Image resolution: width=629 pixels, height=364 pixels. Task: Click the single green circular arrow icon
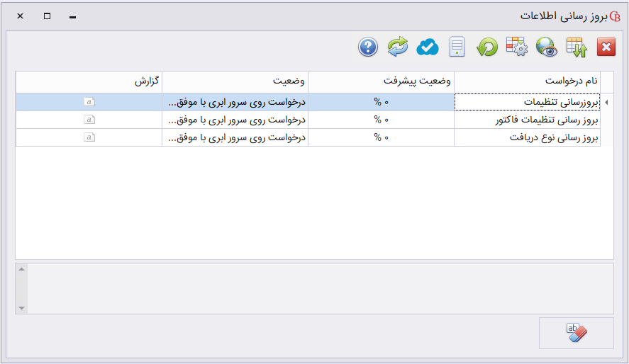pyautogui.click(x=487, y=47)
